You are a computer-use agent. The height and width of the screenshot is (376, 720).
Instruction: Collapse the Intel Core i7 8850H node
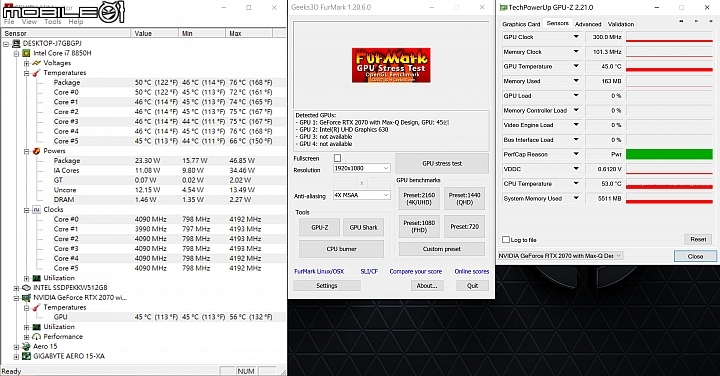(17, 53)
